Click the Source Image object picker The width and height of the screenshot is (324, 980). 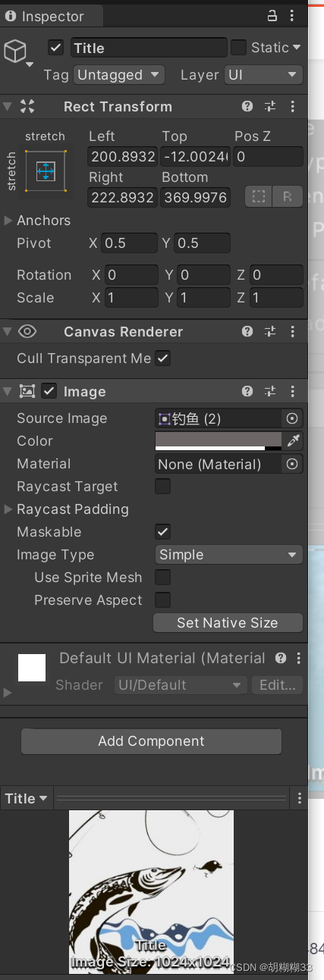tap(292, 418)
